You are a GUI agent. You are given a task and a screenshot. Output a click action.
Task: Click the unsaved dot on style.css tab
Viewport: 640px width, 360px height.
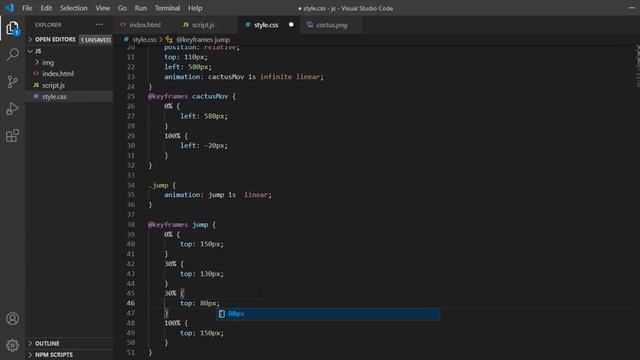coord(291,24)
